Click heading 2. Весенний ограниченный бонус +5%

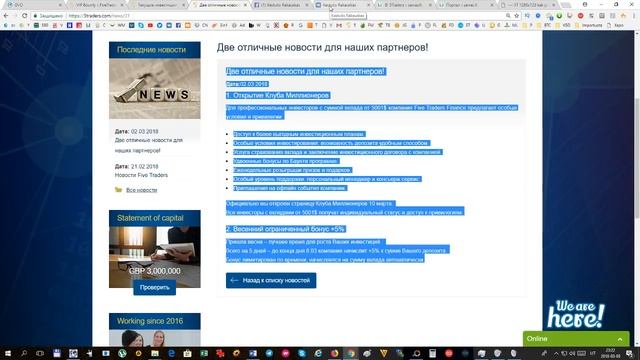pos(286,229)
